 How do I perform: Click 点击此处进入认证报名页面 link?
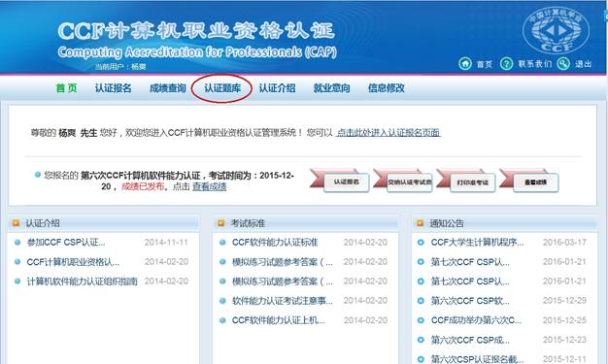[388, 133]
